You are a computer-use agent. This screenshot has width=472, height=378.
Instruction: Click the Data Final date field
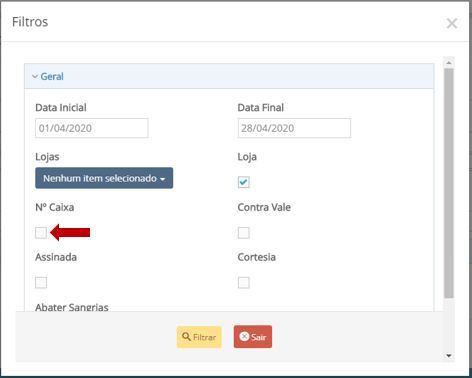pos(294,128)
